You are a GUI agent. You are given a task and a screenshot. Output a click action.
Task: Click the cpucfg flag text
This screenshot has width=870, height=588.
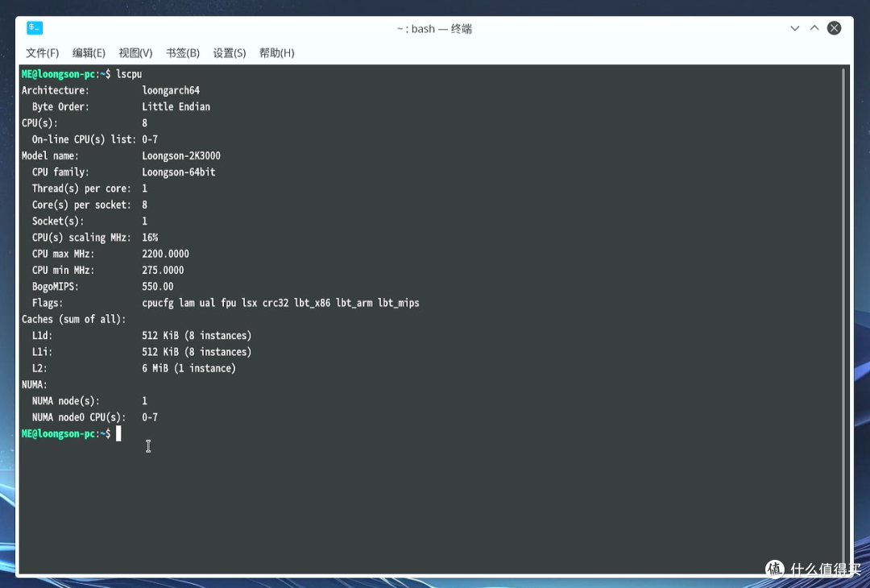[x=158, y=303]
